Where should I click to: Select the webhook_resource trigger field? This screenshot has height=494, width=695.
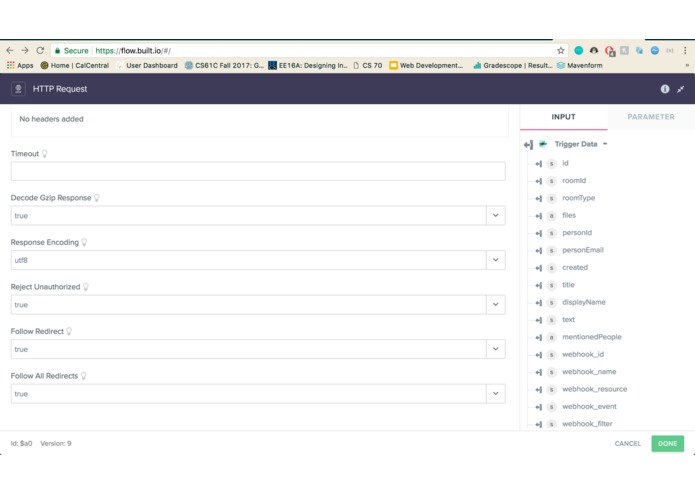tap(594, 389)
